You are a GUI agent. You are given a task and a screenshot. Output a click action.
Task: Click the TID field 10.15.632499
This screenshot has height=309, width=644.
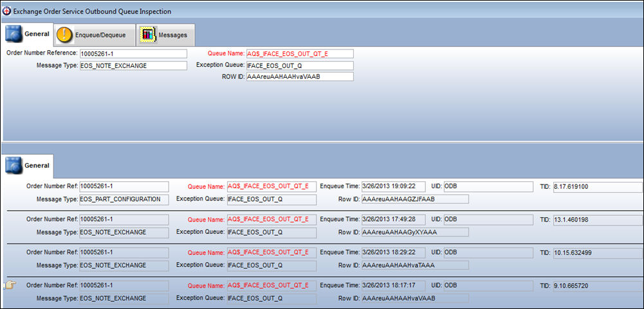(x=598, y=252)
